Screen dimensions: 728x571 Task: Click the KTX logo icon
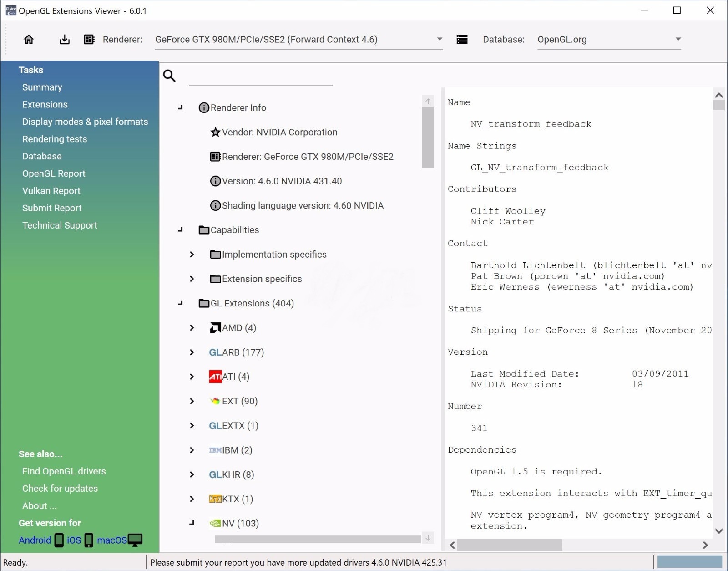(215, 499)
